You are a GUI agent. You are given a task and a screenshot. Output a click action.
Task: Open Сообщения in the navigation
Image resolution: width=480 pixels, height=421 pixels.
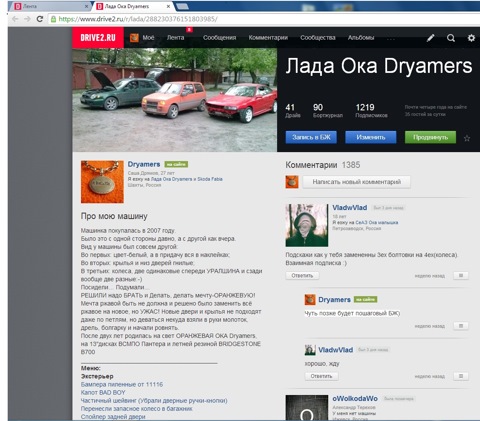(x=219, y=38)
